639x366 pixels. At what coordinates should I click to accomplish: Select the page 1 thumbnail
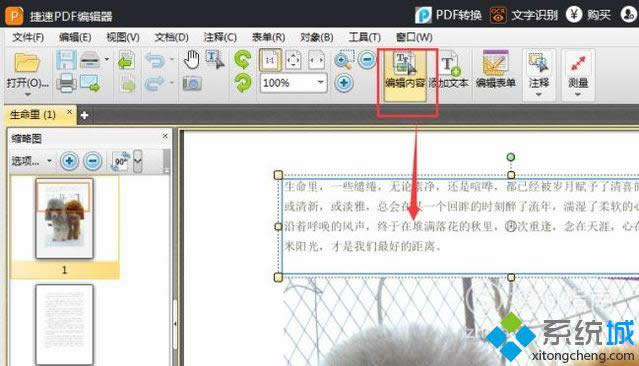pos(64,218)
